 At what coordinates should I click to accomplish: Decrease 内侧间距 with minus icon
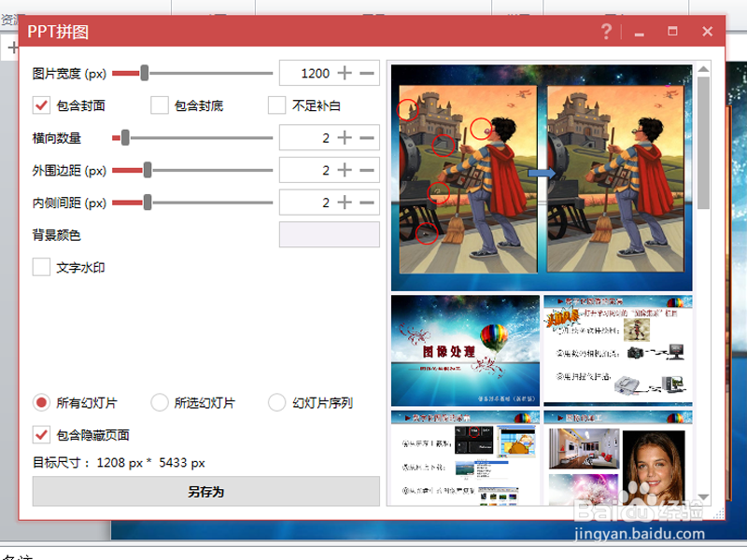pos(367,203)
